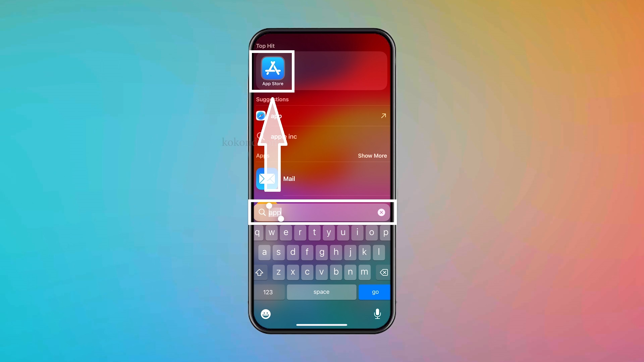Tap the Go button to search
The height and width of the screenshot is (362, 644).
[375, 292]
